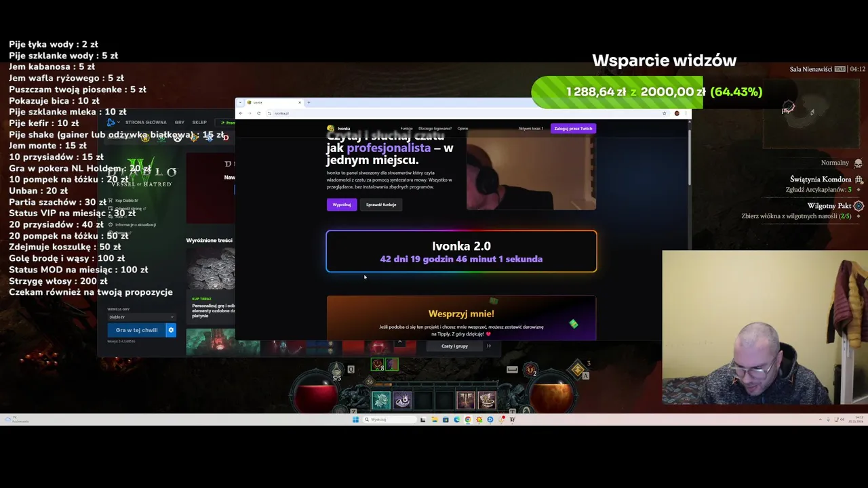Viewport: 868px width, 488px height.
Task: Open Microsoft Store from the taskbar
Action: [x=446, y=420]
